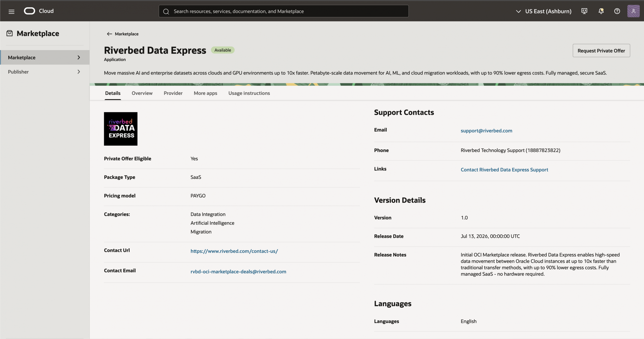The height and width of the screenshot is (339, 644).
Task: Go back via the Marketplace breadcrumb link
Action: [x=127, y=34]
